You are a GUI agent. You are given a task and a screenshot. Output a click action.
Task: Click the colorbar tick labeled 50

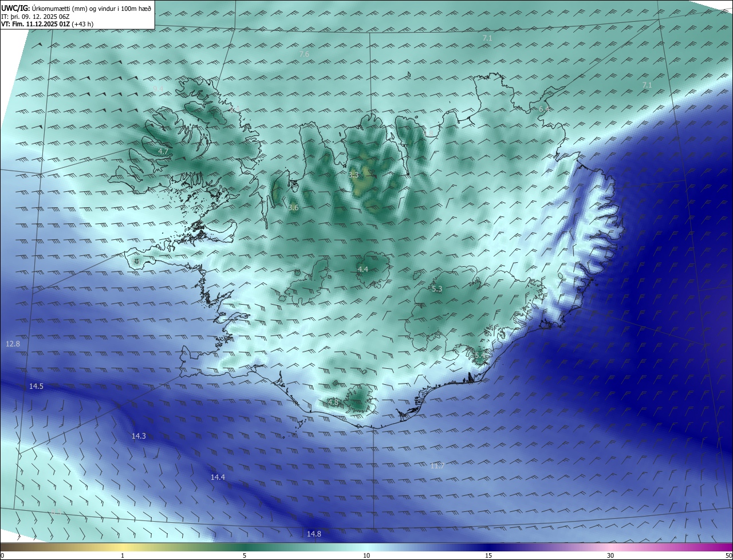click(728, 555)
